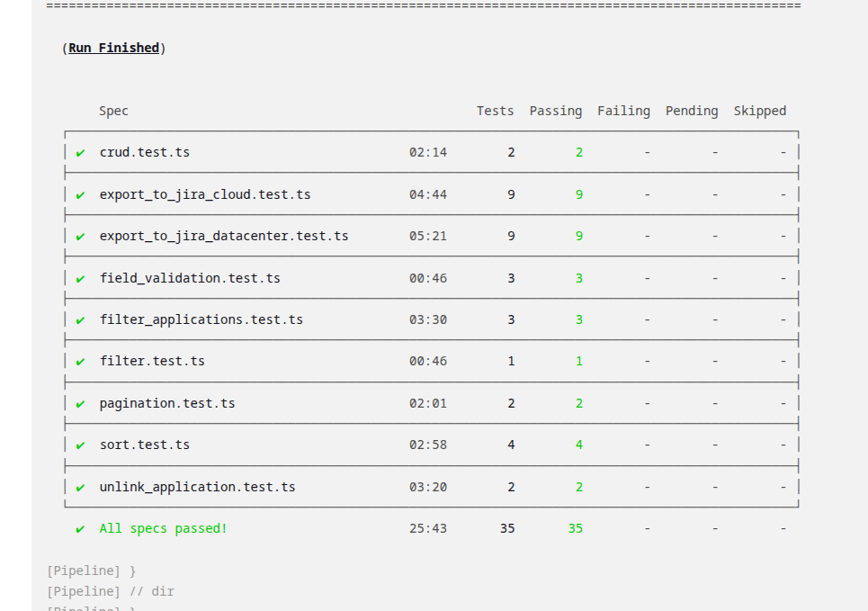This screenshot has width=868, height=611.
Task: Click the Spec column header
Action: point(113,111)
